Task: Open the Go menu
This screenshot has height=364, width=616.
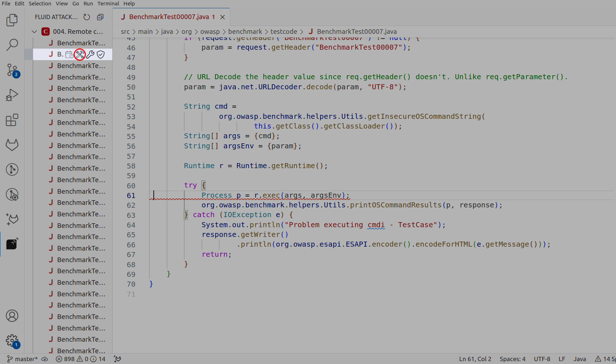Action: coord(76,4)
